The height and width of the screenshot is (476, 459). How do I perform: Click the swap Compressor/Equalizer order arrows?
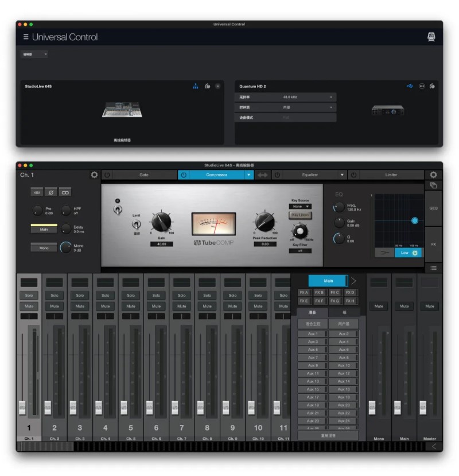tap(263, 175)
